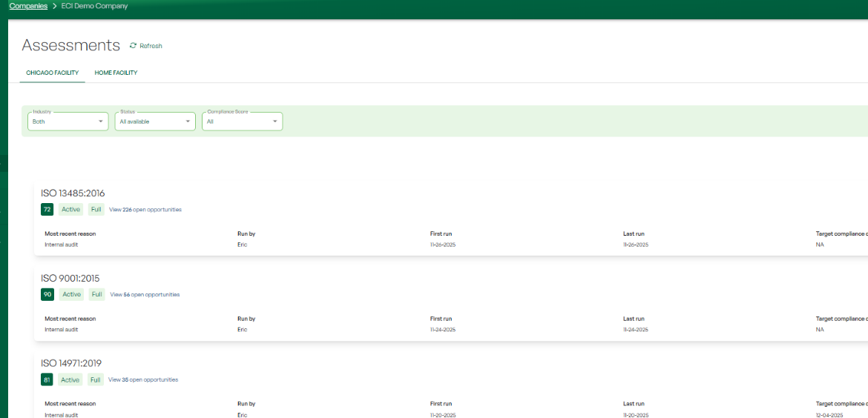Image resolution: width=868 pixels, height=418 pixels.
Task: Click the Full tag on ISO 14971:2019
Action: click(x=96, y=380)
